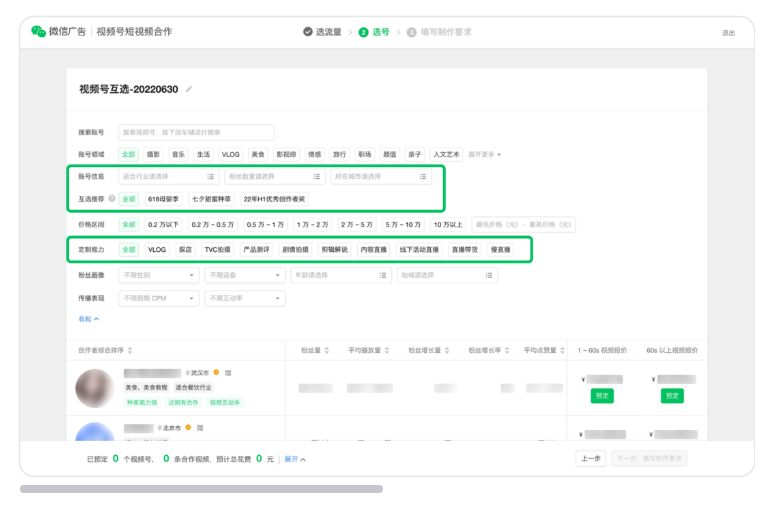774x506 pixels.
Task: Expand more categories via 展开更多
Action: pos(485,154)
